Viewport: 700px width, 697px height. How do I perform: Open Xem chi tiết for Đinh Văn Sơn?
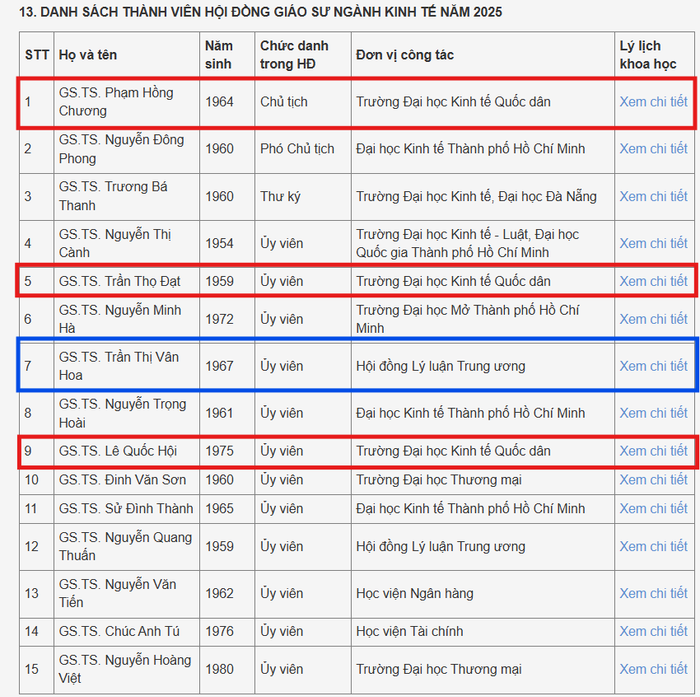click(x=653, y=480)
